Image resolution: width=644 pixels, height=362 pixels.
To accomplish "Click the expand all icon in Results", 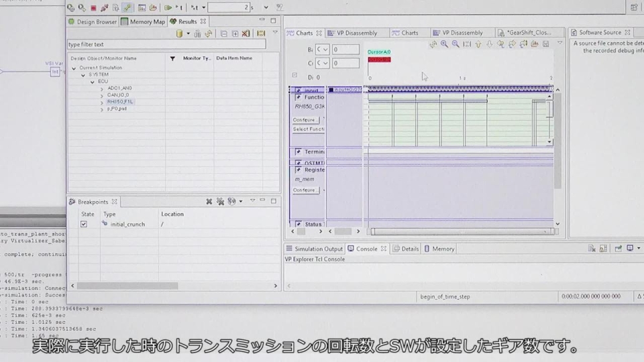I will tap(235, 34).
